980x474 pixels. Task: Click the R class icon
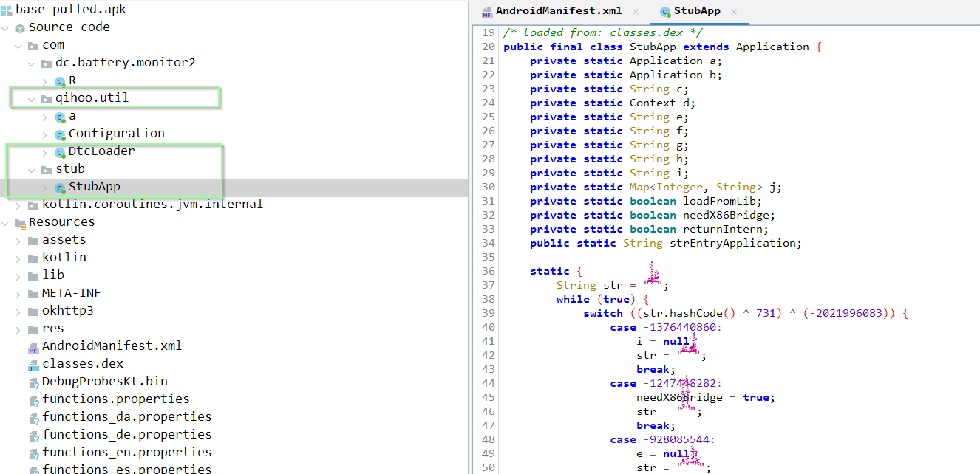tap(60, 81)
